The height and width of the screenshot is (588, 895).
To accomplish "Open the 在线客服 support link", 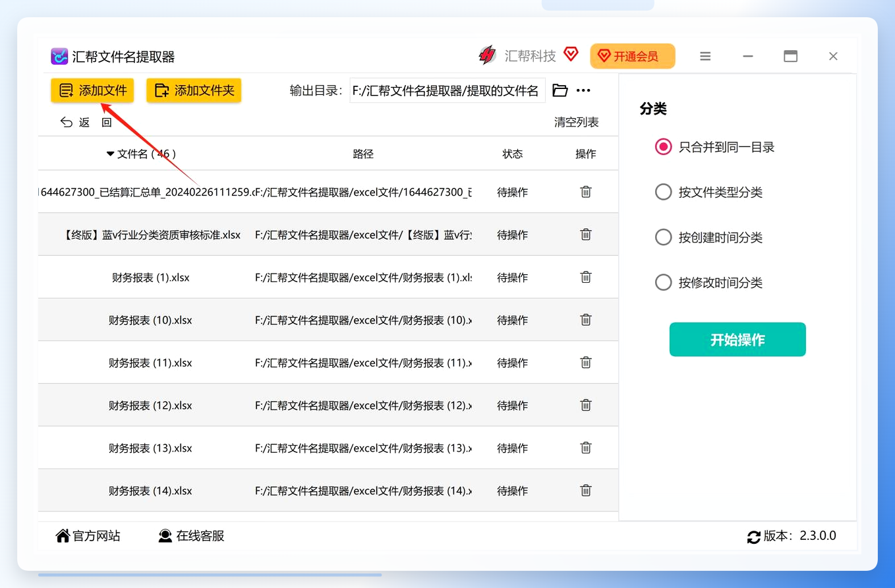I will coord(192,536).
